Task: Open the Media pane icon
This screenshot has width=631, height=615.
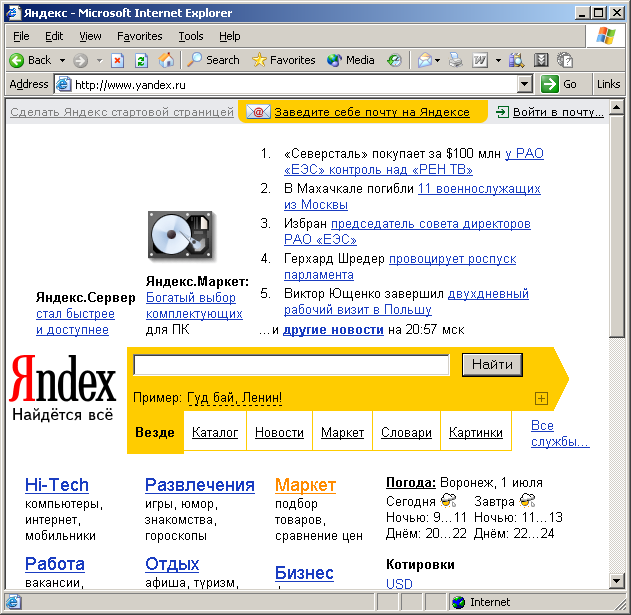Action: pyautogui.click(x=351, y=60)
